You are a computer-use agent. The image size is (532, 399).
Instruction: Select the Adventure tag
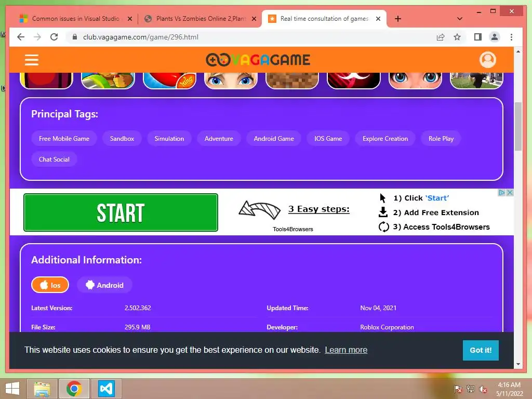pyautogui.click(x=219, y=138)
